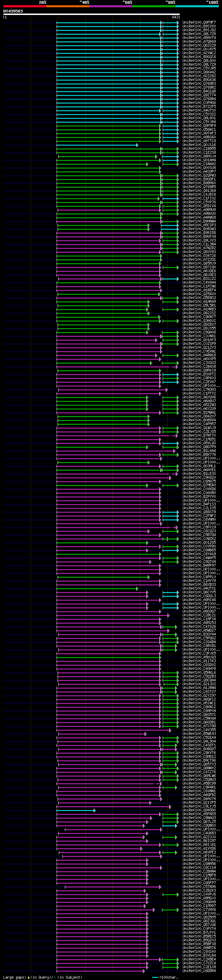This screenshot has height=980, width=222.
Task: Click the UniRef100_C0EKW1 label
Action: click(199, 351)
